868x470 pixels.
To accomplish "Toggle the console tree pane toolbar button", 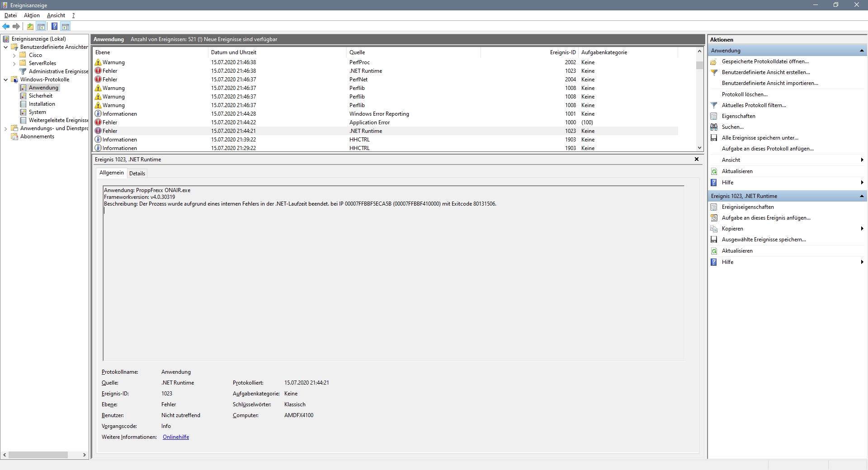I will [x=41, y=26].
